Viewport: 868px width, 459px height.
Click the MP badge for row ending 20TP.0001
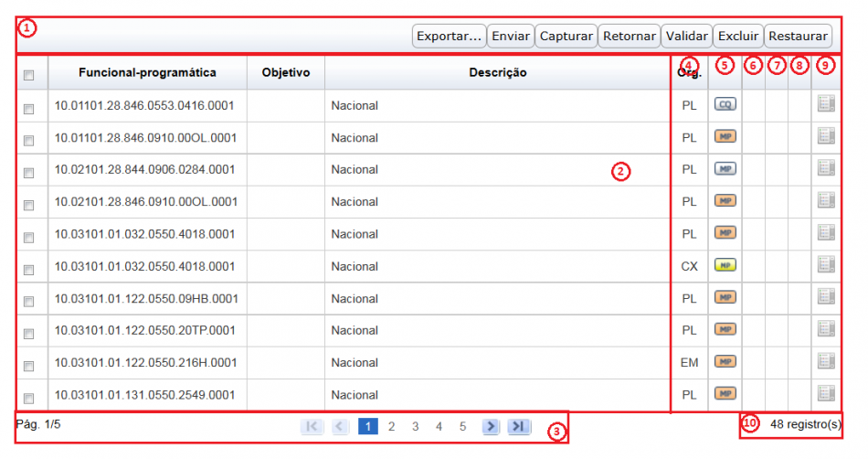pos(725,329)
